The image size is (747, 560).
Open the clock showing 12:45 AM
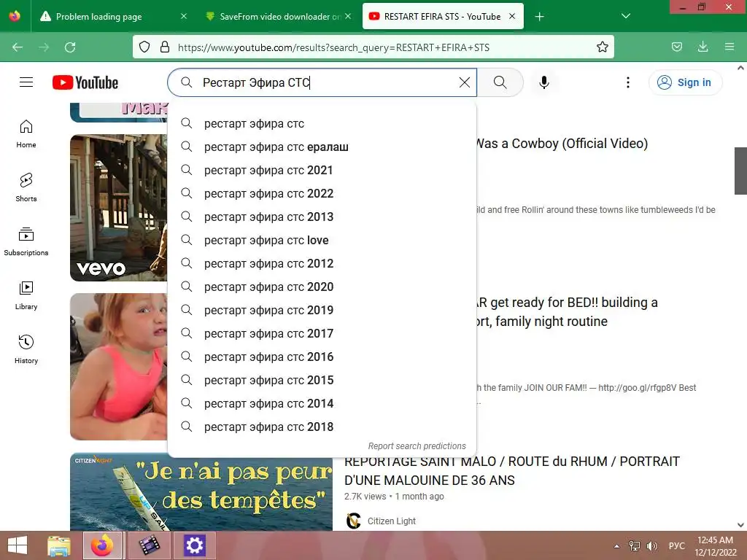(x=715, y=545)
